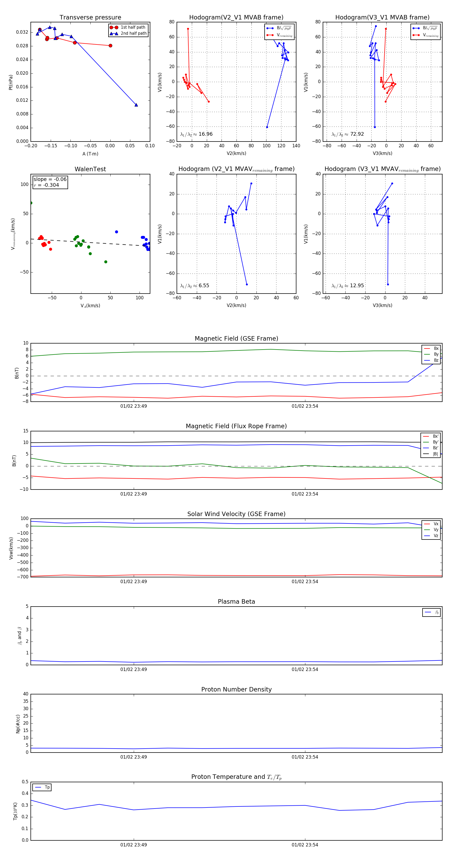The width and height of the screenshot is (473, 868).
Task: Click the 'Proton Temperature and Te/Tp' title
Action: point(236,777)
